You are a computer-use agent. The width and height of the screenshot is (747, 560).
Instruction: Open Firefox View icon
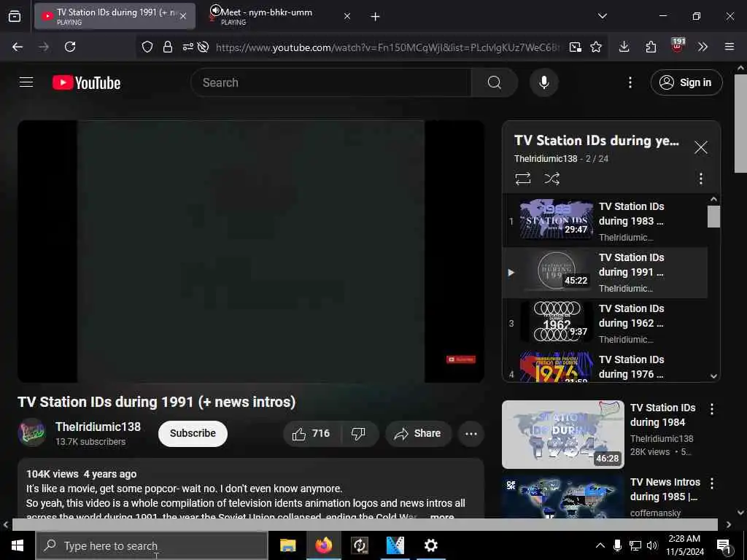(15, 17)
